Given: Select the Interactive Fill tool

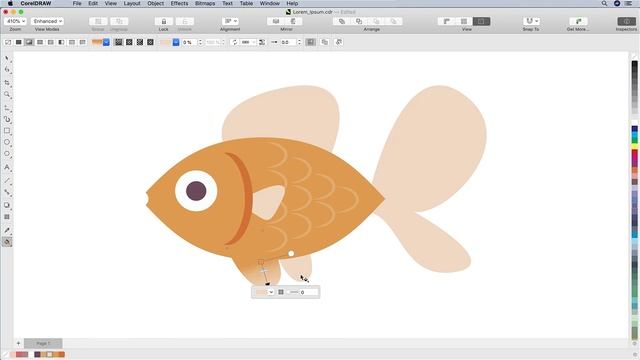Looking at the screenshot, I should pos(7,242).
